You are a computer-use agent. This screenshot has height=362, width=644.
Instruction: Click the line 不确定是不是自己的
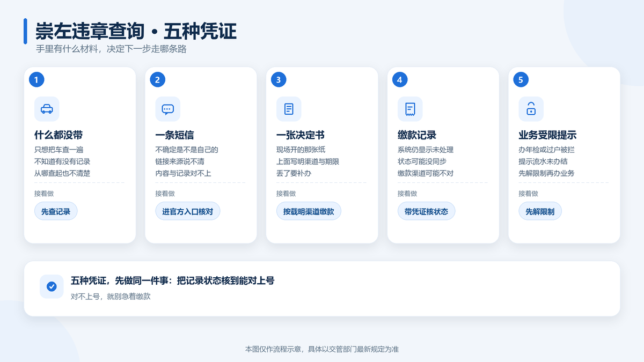click(x=187, y=150)
